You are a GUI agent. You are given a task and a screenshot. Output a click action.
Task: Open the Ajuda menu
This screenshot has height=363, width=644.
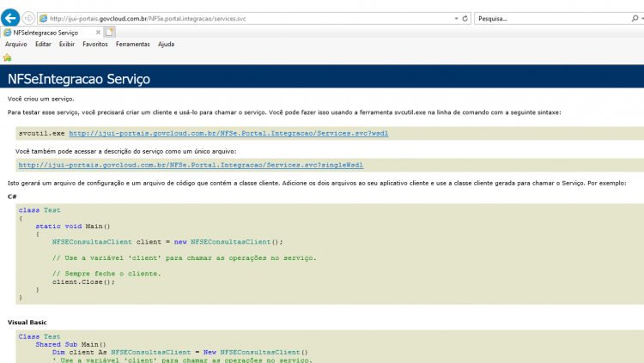tap(166, 44)
